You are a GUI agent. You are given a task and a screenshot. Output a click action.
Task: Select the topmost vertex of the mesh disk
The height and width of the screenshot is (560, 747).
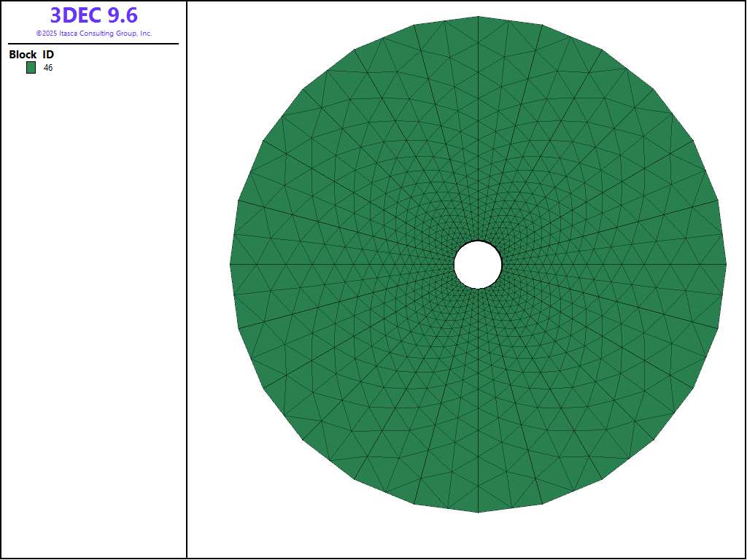click(478, 16)
